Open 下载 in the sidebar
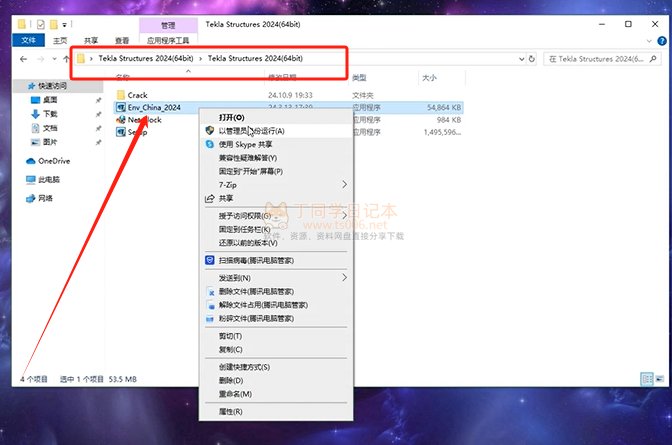The image size is (672, 445). (50, 114)
